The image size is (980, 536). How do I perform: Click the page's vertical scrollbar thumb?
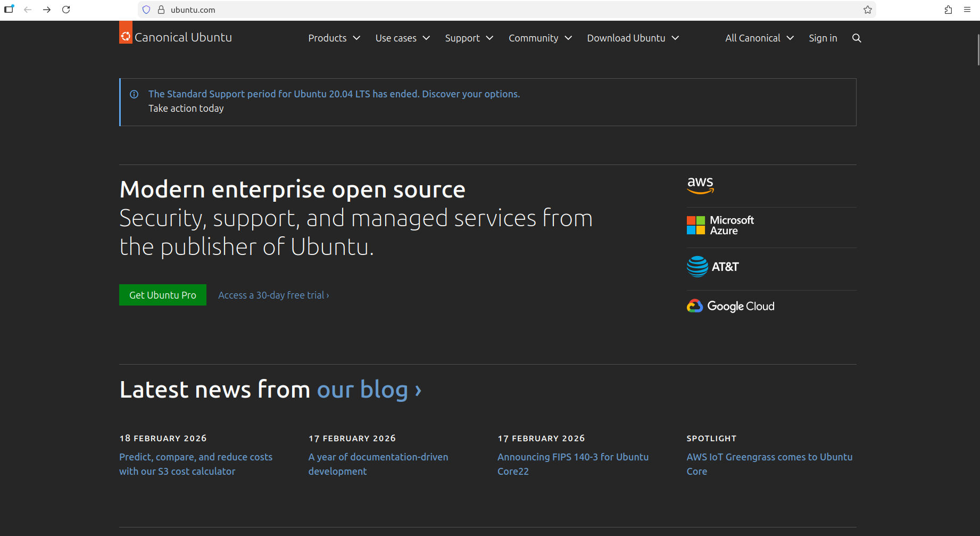(x=978, y=50)
